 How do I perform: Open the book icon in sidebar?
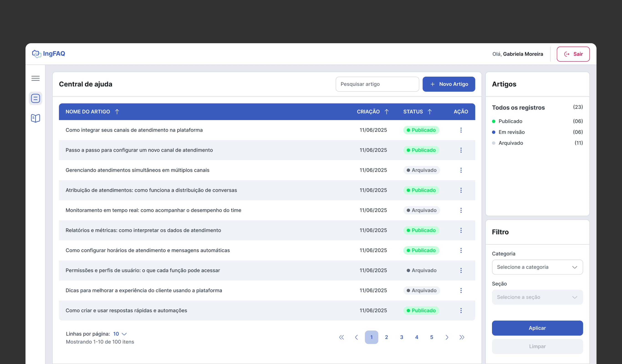pos(35,118)
